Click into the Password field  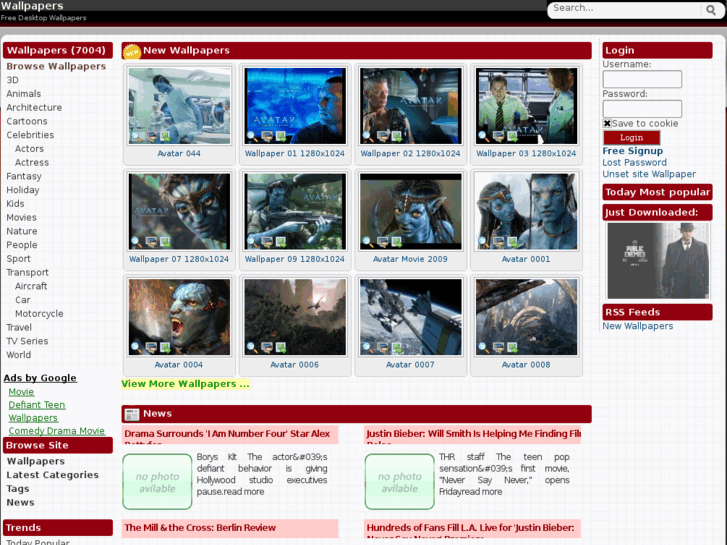coord(642,109)
